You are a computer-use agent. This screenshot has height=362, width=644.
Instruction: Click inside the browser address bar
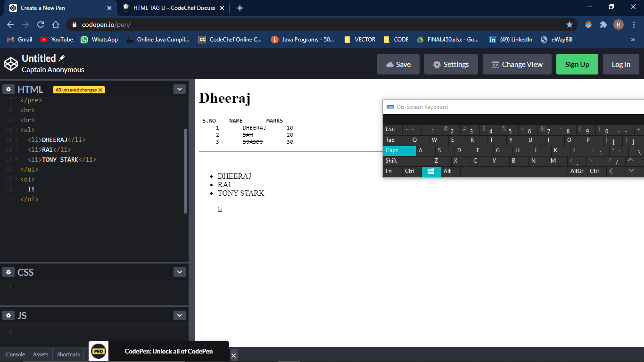(x=189, y=24)
